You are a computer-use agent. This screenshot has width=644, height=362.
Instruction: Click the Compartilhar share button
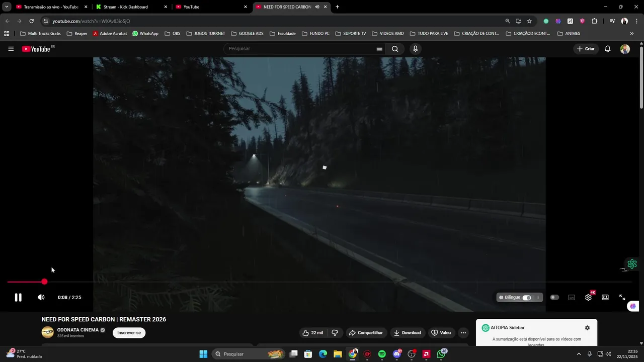[366, 333]
